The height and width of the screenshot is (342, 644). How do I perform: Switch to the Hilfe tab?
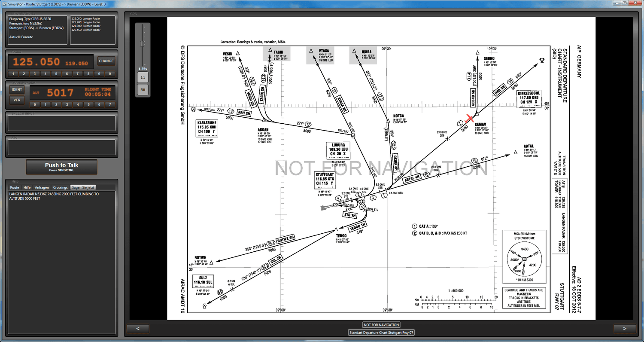coord(27,188)
